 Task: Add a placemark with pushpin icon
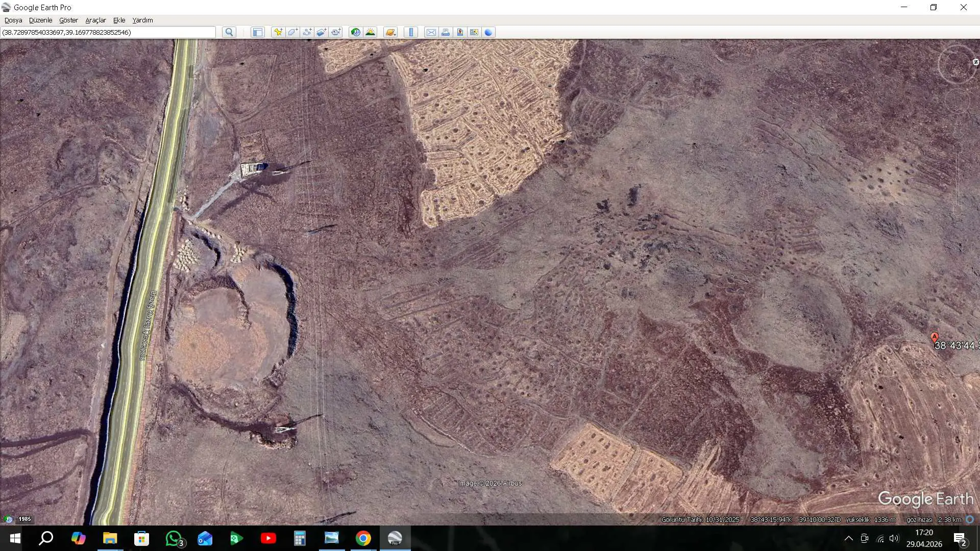point(278,32)
